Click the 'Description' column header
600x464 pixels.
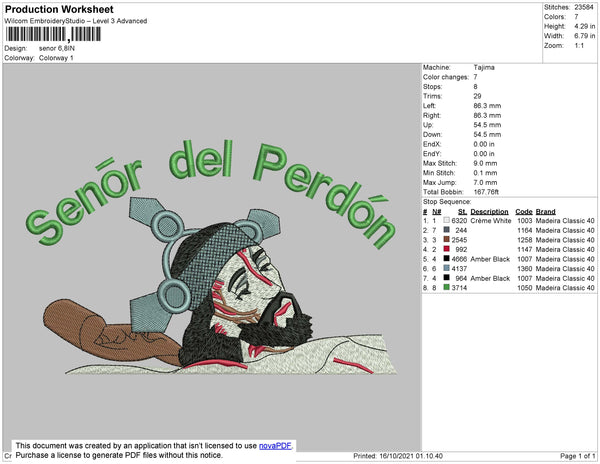point(489,212)
